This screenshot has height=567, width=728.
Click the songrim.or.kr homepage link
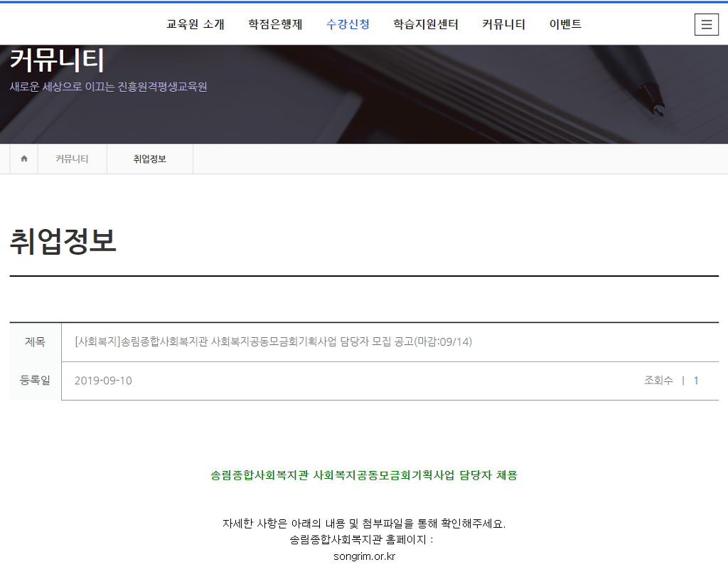[x=364, y=556]
